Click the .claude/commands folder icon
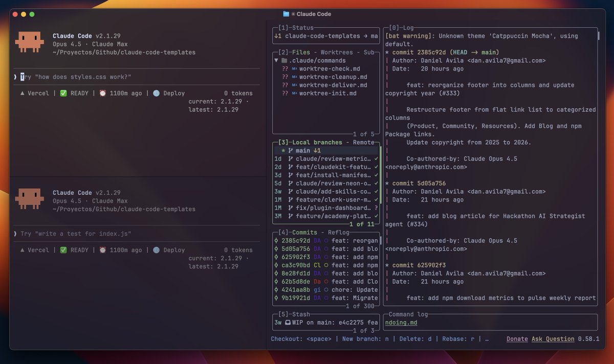 (285, 60)
